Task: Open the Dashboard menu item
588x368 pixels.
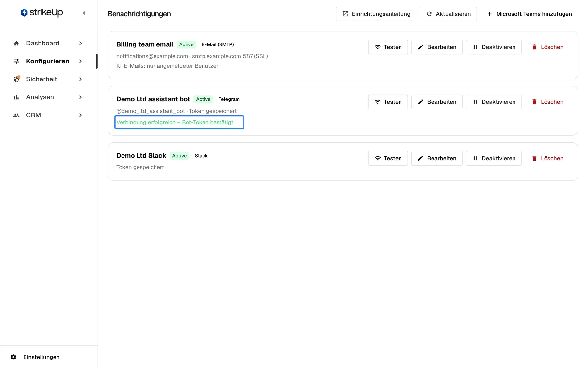Action: click(48, 43)
